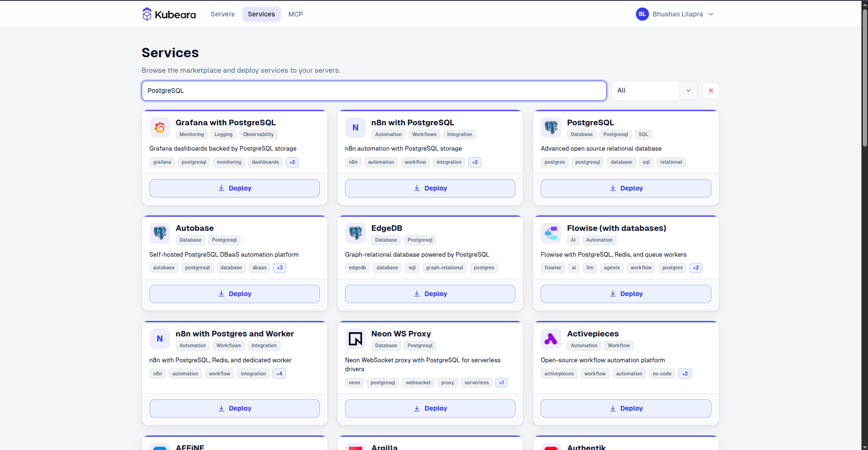The image size is (868, 450).
Task: Click the Grafana with PostgreSQL title
Action: click(226, 122)
